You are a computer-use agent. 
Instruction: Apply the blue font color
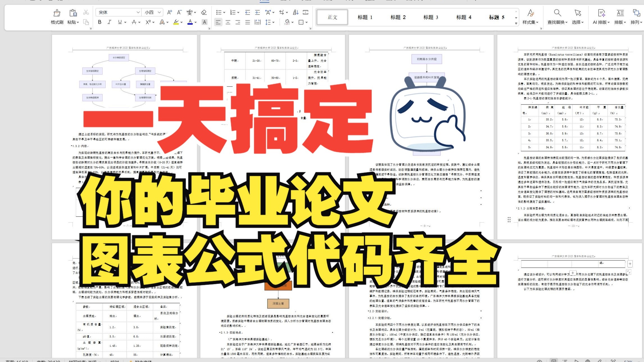(x=190, y=22)
